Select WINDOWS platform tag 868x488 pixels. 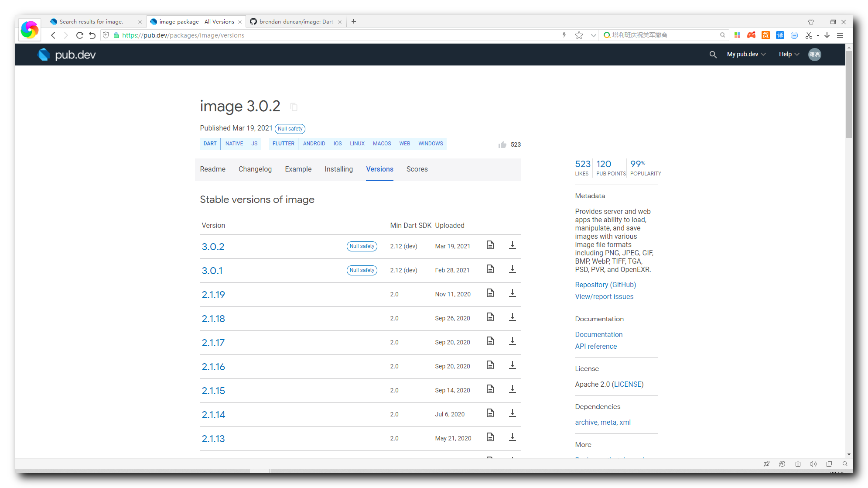click(431, 144)
